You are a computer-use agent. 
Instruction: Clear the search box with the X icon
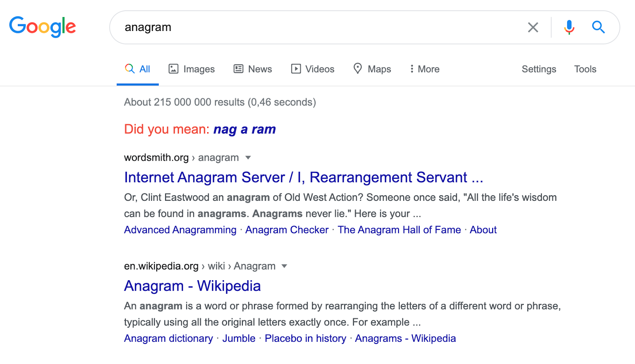tap(533, 27)
